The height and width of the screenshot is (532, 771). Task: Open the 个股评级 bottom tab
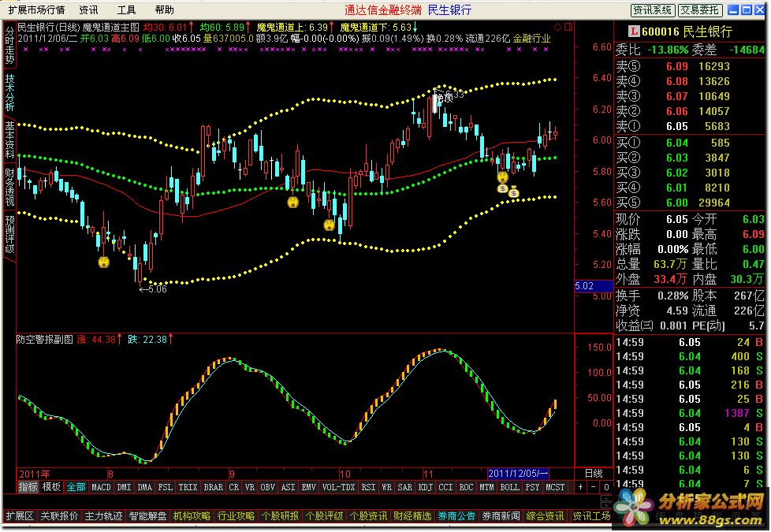[325, 515]
